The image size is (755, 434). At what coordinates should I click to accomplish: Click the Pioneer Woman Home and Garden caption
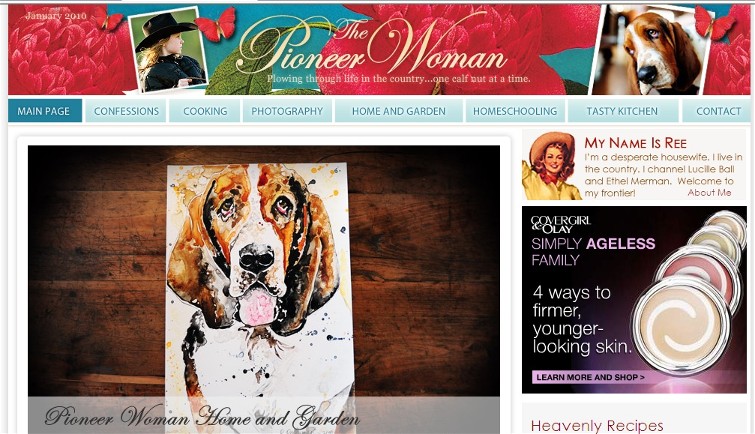point(202,417)
